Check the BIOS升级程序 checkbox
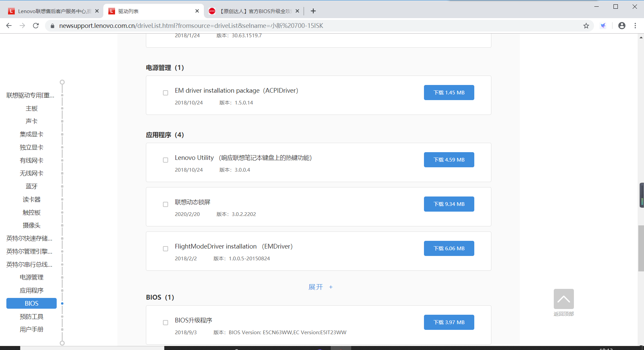 [x=165, y=323]
